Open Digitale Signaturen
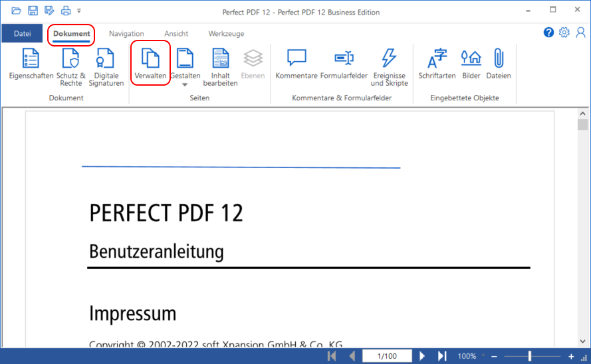Viewport: 591px width, 364px height. pos(106,67)
